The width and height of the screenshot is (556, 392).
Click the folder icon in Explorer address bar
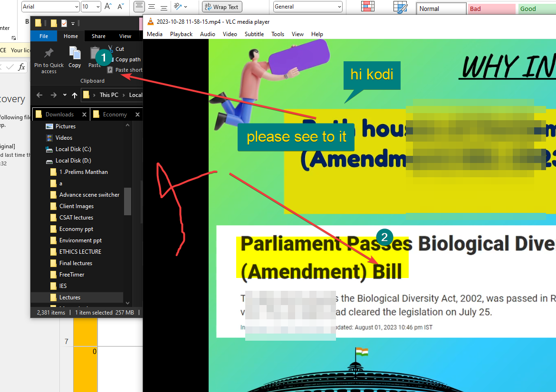point(86,95)
